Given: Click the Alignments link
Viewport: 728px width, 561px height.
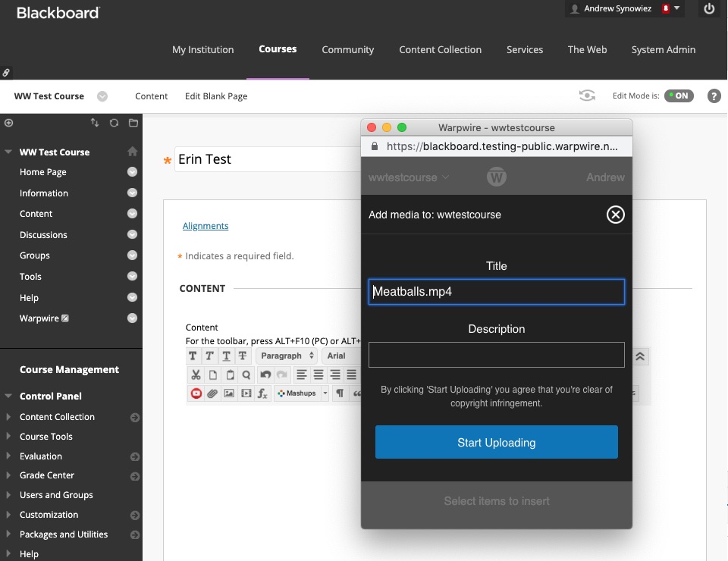Looking at the screenshot, I should 206,226.
